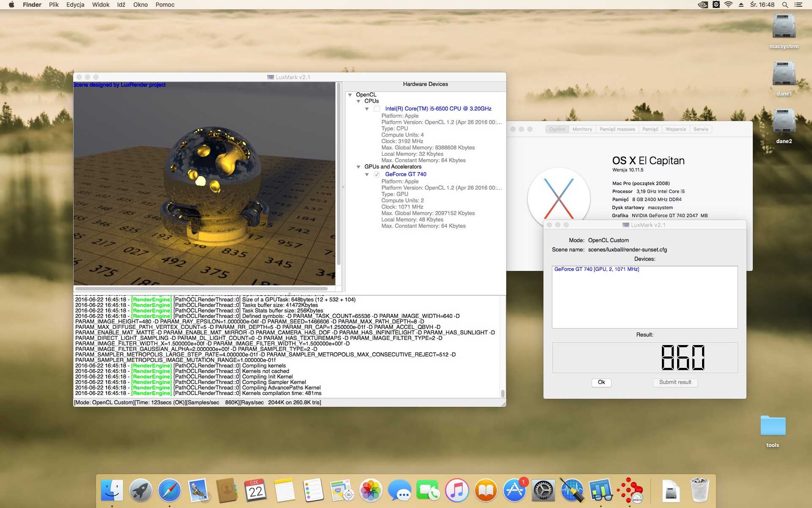Open the Edycja menu
812x508 pixels.
[x=75, y=5]
